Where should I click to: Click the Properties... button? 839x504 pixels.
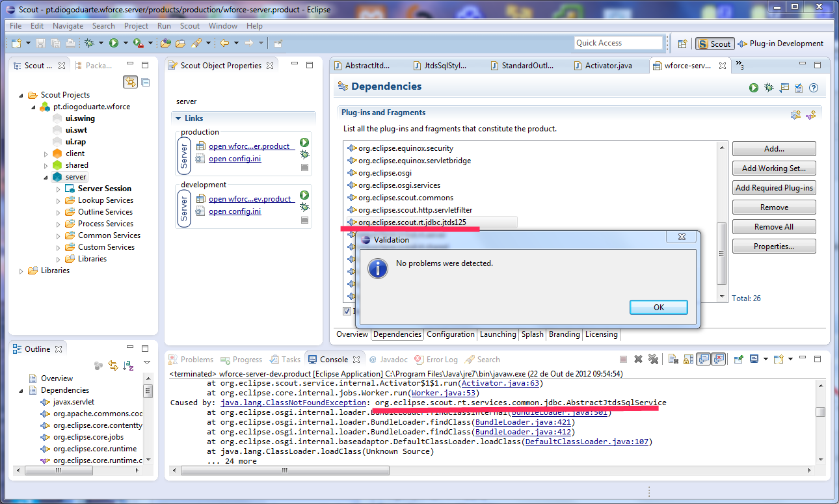coord(774,246)
